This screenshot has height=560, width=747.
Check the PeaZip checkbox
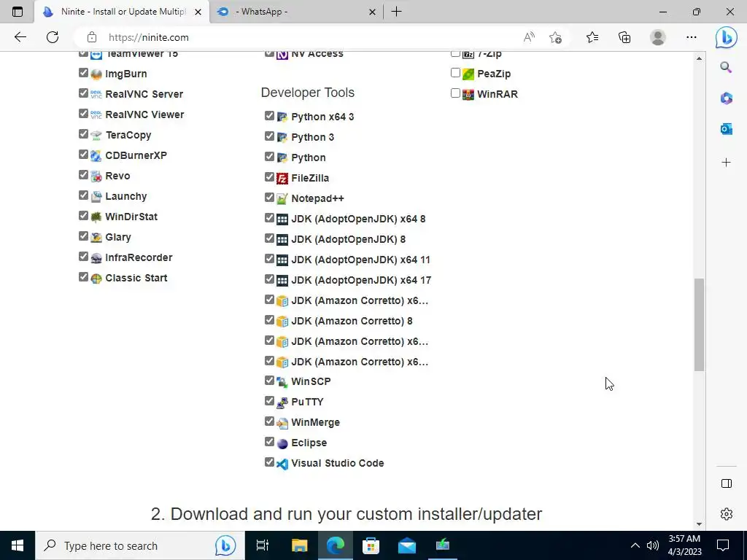coord(455,73)
